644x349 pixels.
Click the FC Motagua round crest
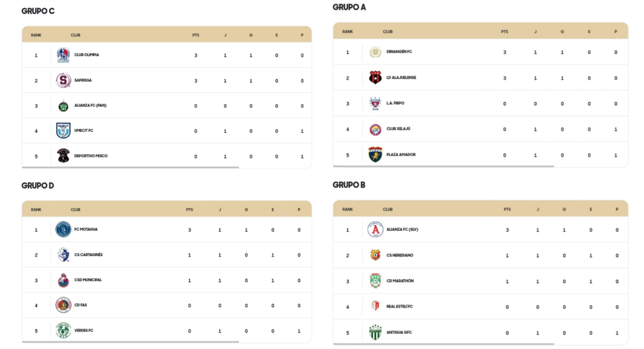pyautogui.click(x=64, y=230)
